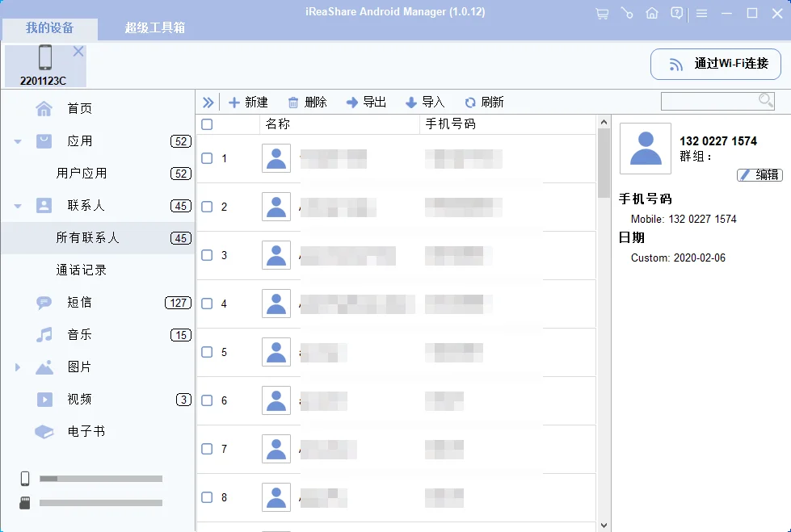Screen dimensions: 791x532
Task: Collapse the 联系人 section in the sidebar
Action: tap(18, 206)
